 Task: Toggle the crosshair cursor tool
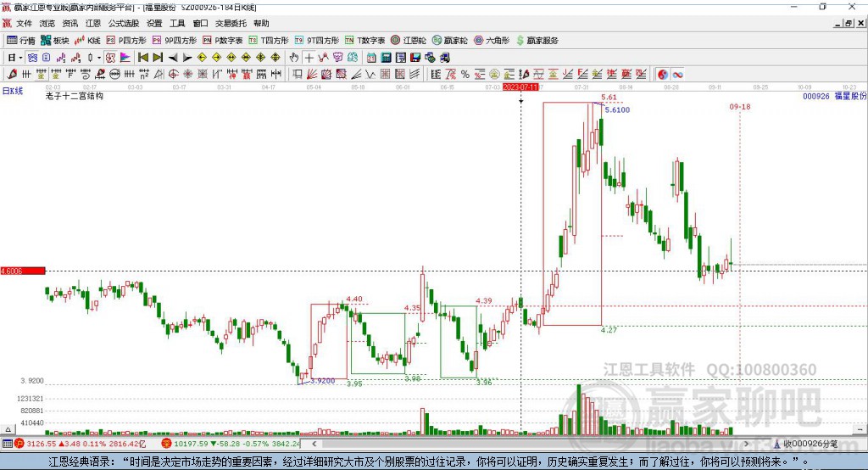point(309,57)
